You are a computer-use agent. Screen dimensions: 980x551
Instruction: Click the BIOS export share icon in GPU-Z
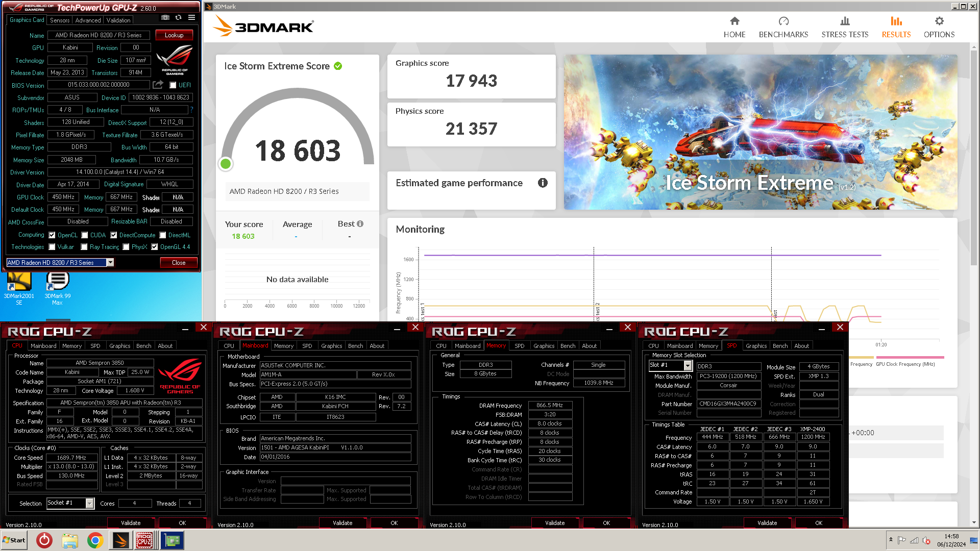click(158, 85)
